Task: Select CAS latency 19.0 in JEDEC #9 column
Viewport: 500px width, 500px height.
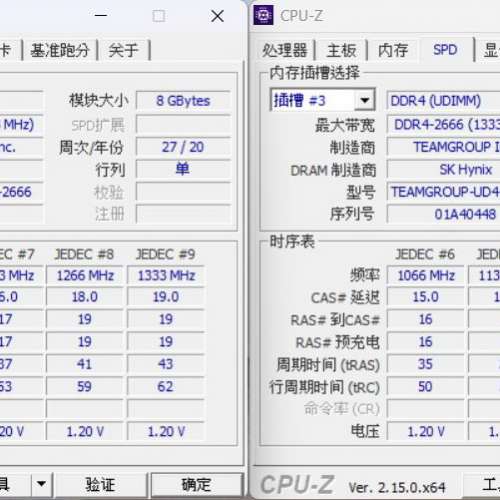Action: tap(166, 297)
